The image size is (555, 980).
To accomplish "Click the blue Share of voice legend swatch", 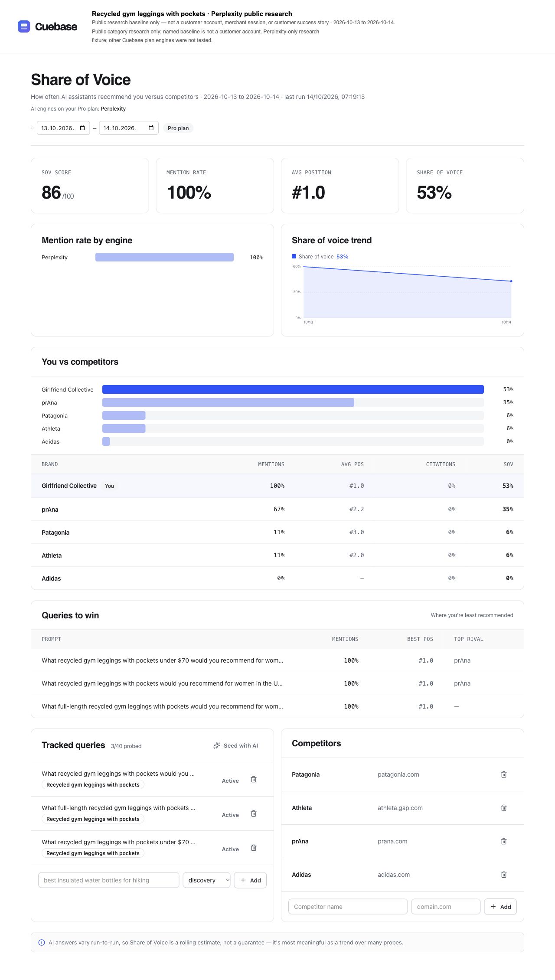I will pos(294,256).
